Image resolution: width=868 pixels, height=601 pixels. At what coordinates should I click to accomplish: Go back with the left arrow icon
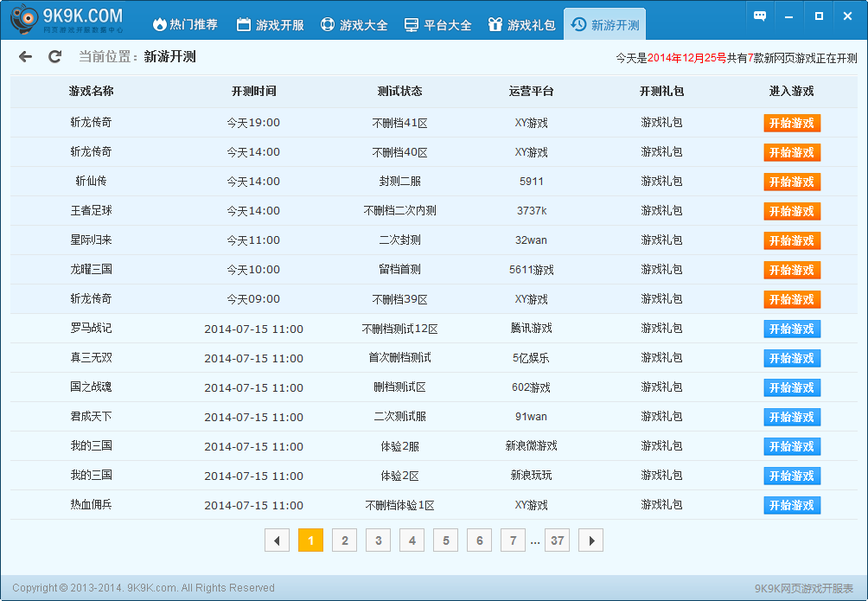click(x=25, y=56)
